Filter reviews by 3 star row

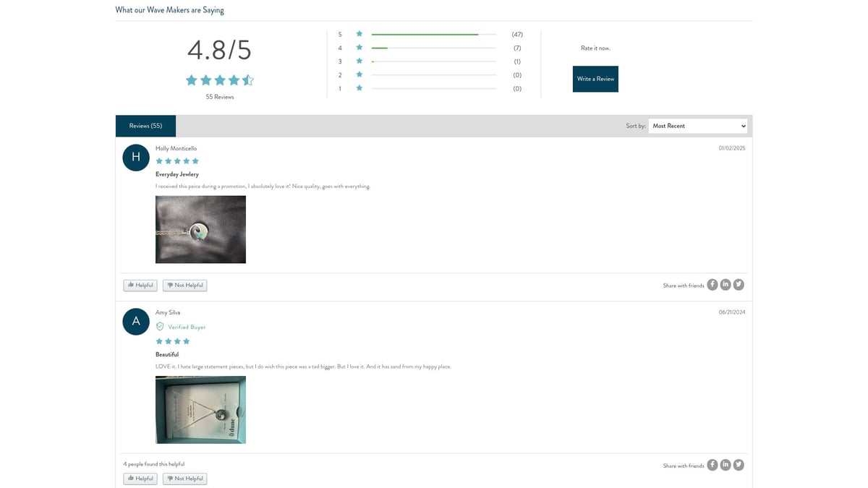tap(433, 62)
